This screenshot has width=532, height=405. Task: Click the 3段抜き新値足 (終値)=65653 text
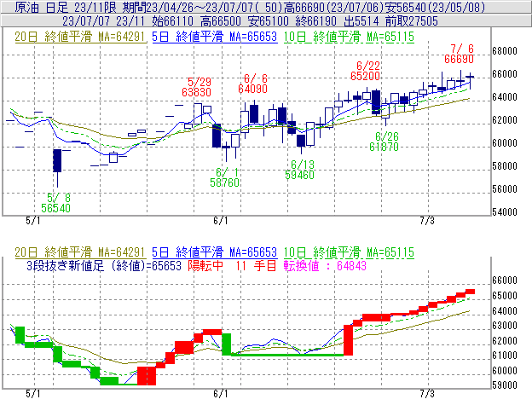click(x=104, y=265)
